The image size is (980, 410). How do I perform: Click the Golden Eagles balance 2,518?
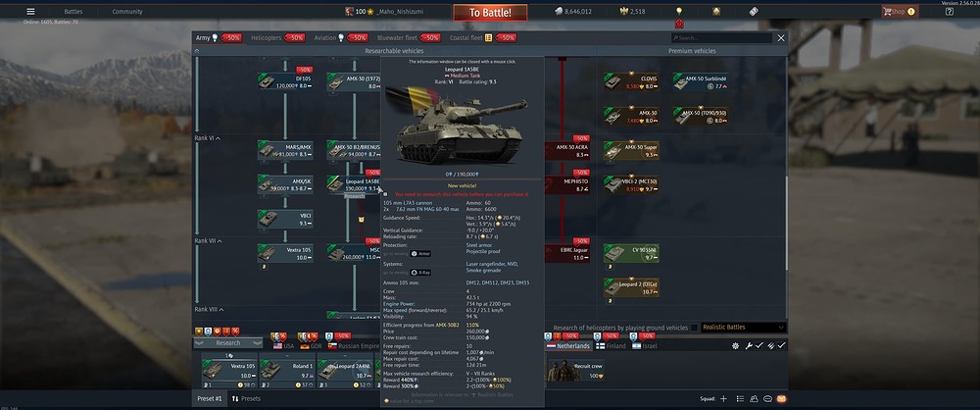[x=632, y=11]
